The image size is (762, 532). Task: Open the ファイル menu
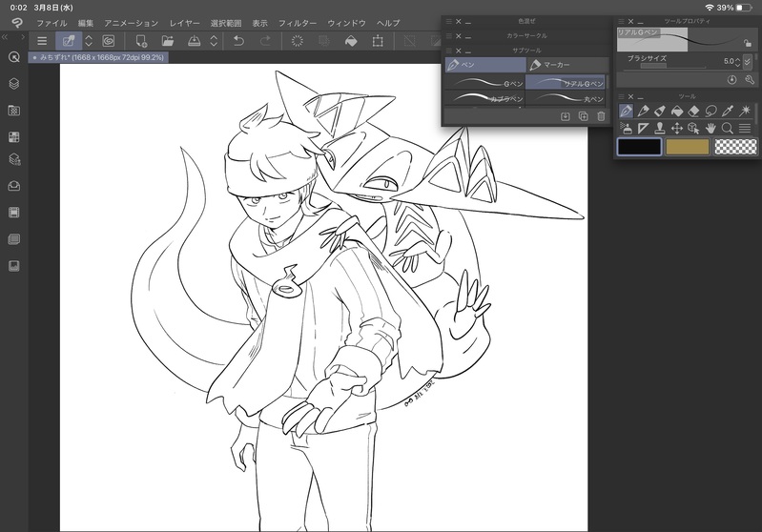click(x=51, y=23)
